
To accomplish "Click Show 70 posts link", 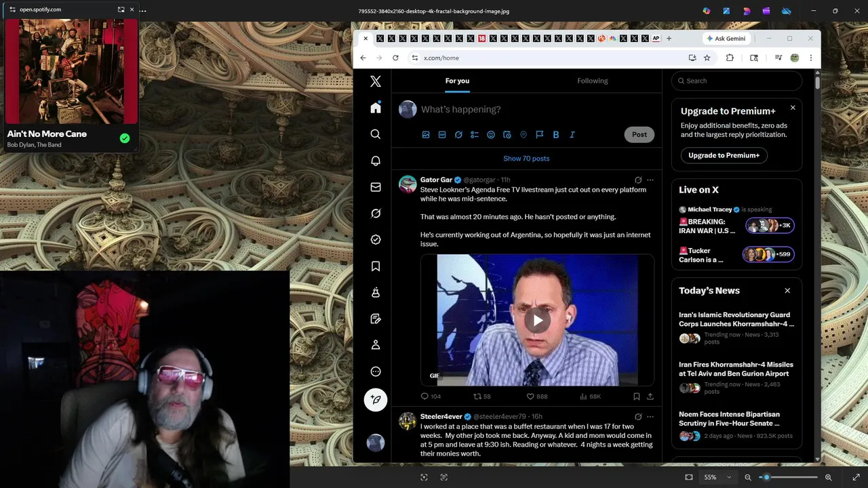I will click(x=526, y=159).
